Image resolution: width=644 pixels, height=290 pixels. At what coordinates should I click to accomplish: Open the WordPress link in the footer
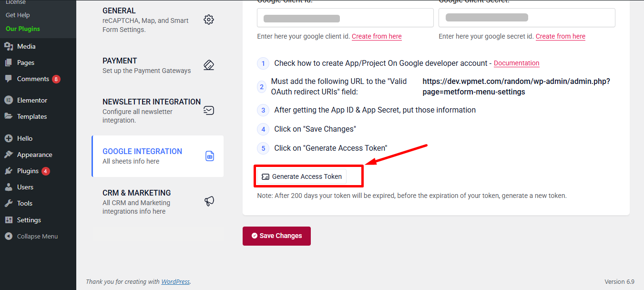[175, 281]
